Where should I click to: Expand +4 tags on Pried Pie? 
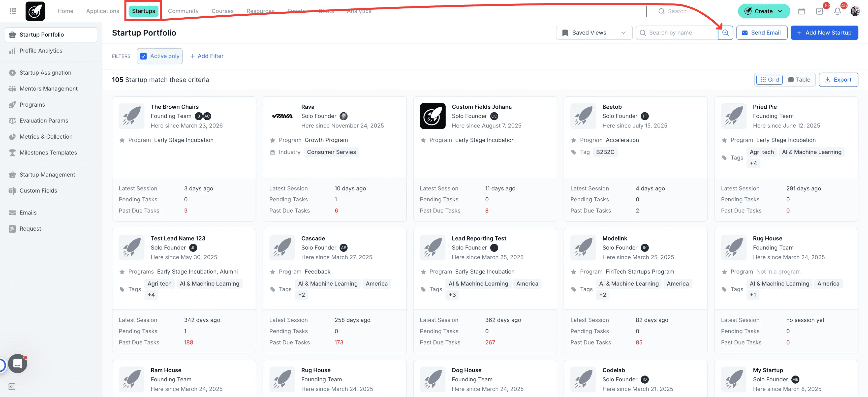click(x=753, y=163)
